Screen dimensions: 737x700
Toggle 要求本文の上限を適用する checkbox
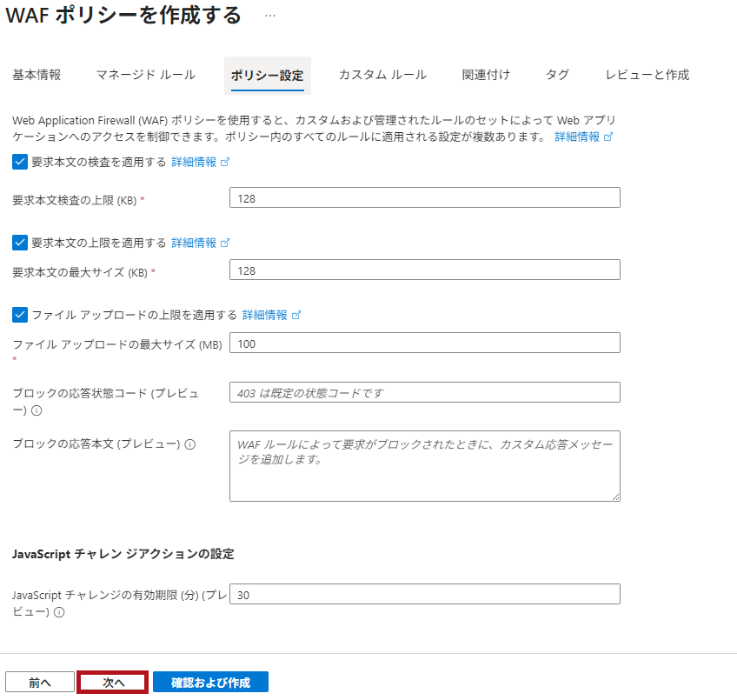point(20,243)
